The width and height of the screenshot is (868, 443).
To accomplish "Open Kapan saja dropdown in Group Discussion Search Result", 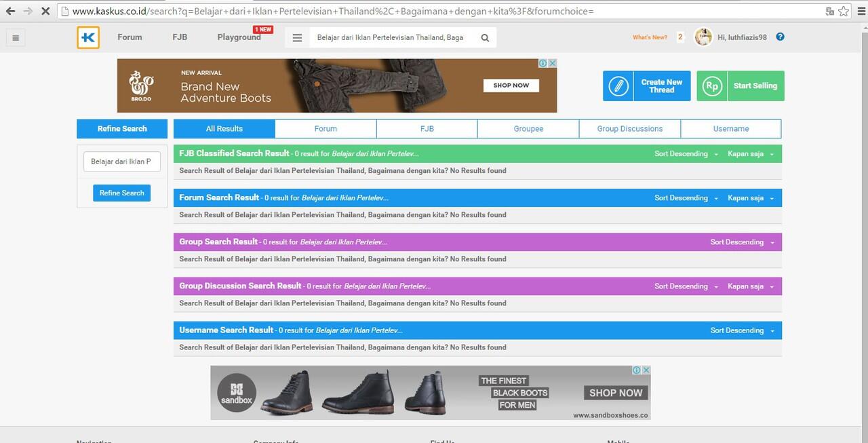I will tap(751, 286).
